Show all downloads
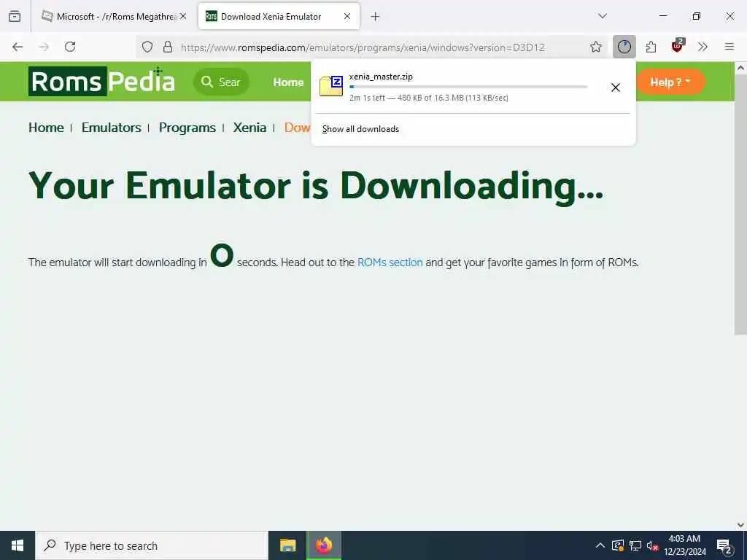The image size is (747, 560). tap(360, 129)
